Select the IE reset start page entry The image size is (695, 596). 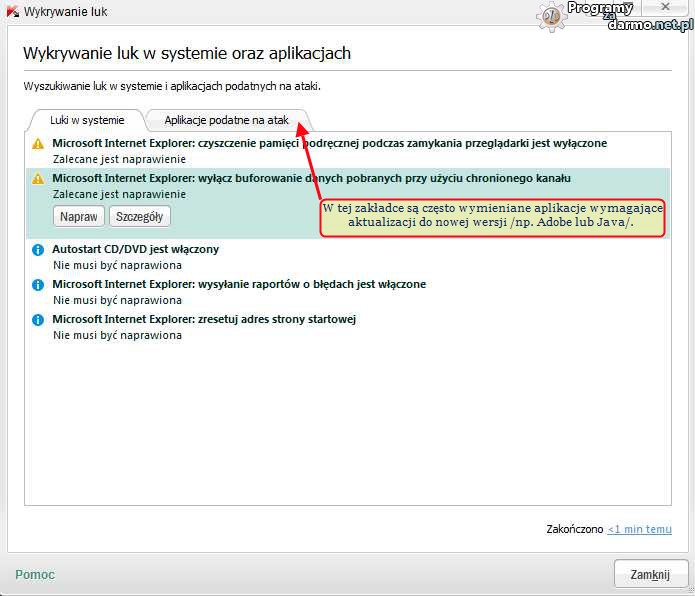(204, 319)
